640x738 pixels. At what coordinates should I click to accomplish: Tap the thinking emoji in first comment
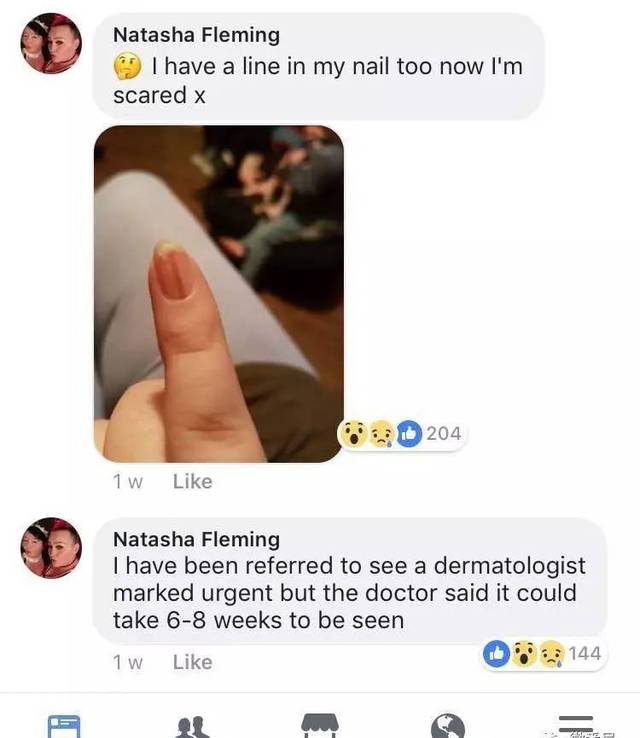tap(128, 66)
